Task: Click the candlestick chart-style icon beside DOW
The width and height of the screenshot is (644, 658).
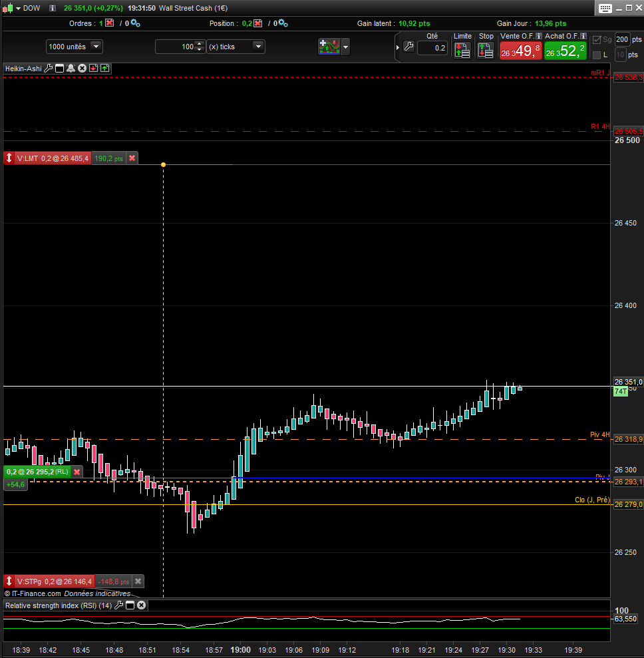Action: tap(7, 8)
